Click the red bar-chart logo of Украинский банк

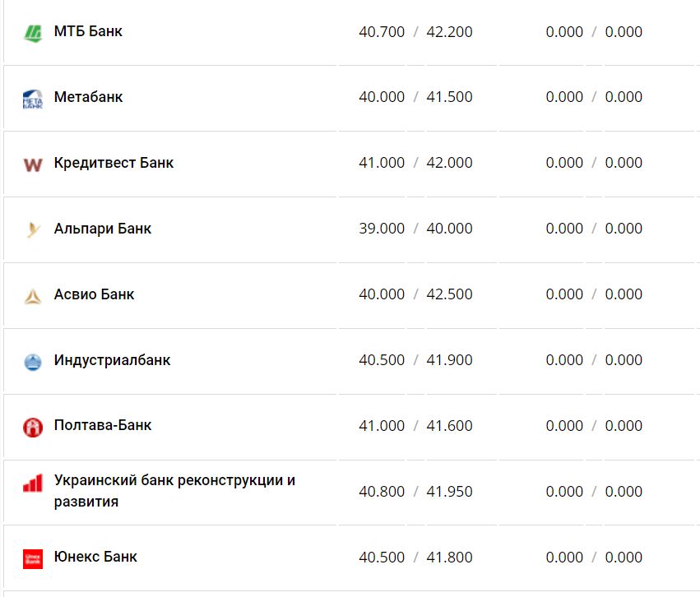point(32,484)
